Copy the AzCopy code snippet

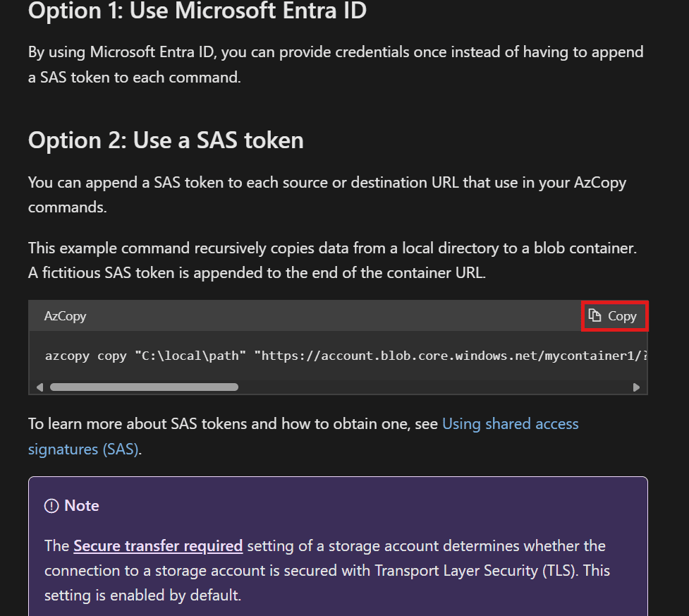point(614,316)
